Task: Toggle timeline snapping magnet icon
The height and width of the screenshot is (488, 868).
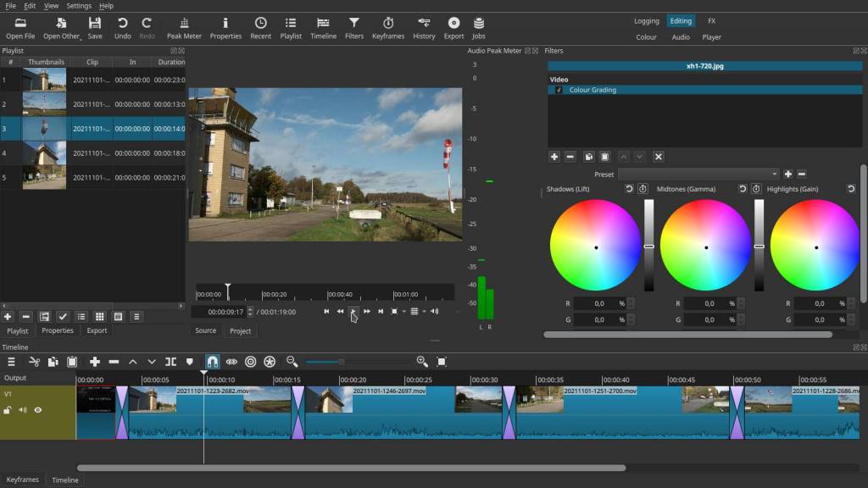Action: tap(212, 362)
